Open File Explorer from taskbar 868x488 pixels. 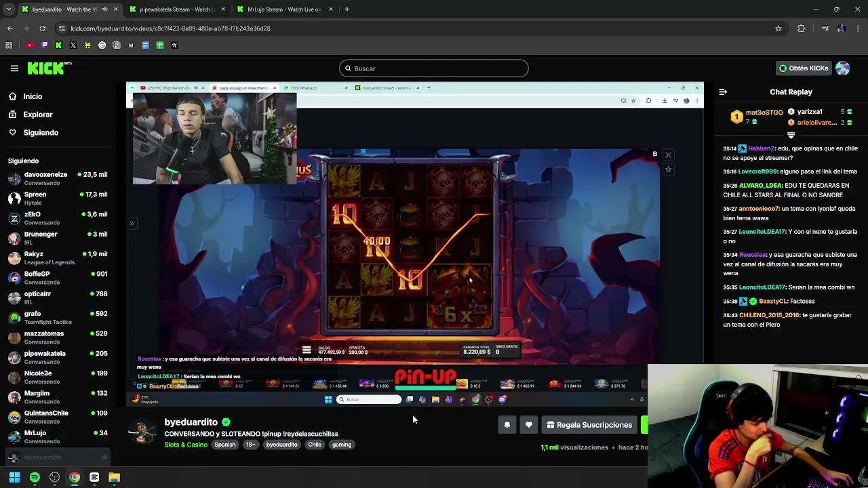point(114,477)
